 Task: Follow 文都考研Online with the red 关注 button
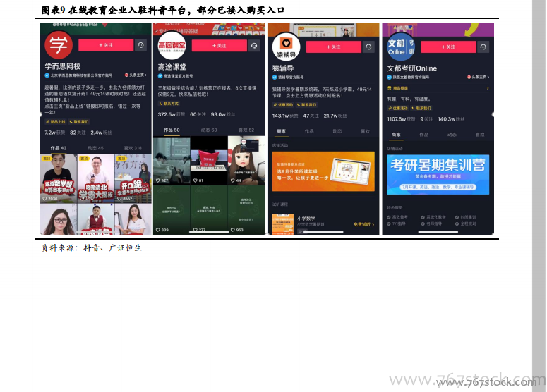click(x=448, y=47)
